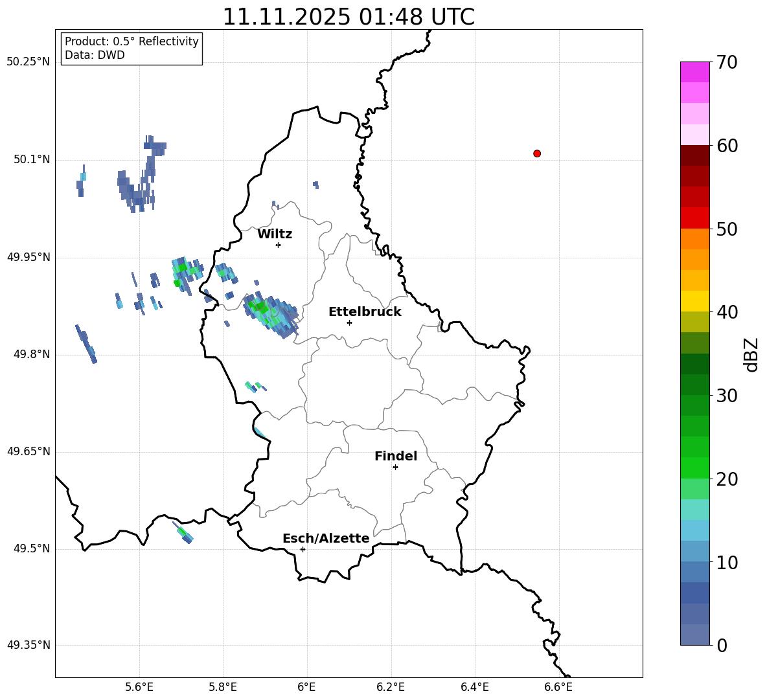Click the 30 label on the colorbar

click(727, 395)
